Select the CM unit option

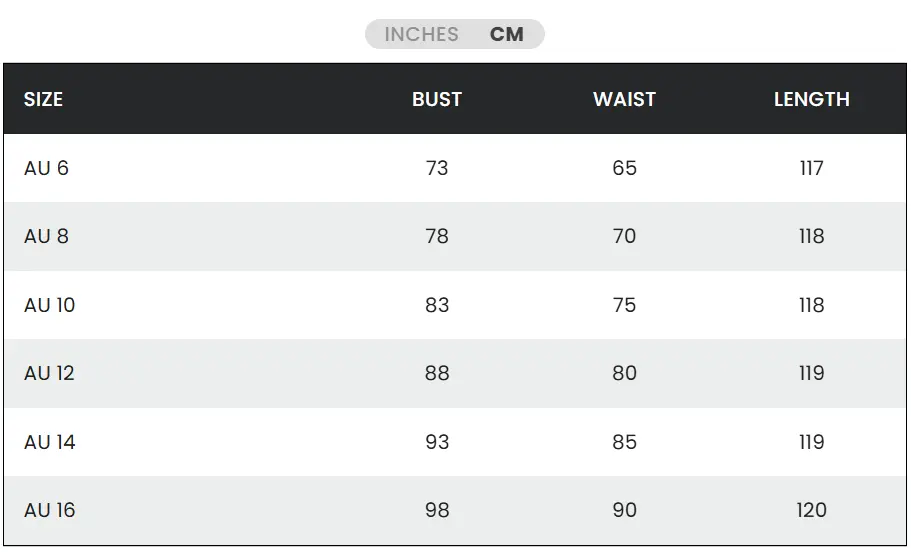[507, 34]
